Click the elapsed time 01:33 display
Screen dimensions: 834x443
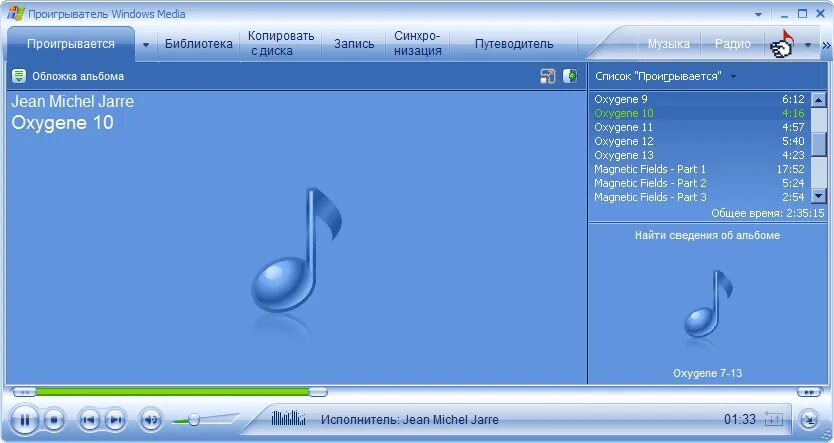[x=740, y=420]
